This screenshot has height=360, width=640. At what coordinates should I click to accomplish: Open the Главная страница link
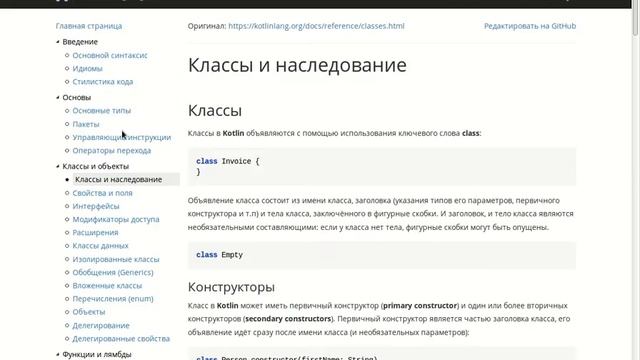point(89,26)
